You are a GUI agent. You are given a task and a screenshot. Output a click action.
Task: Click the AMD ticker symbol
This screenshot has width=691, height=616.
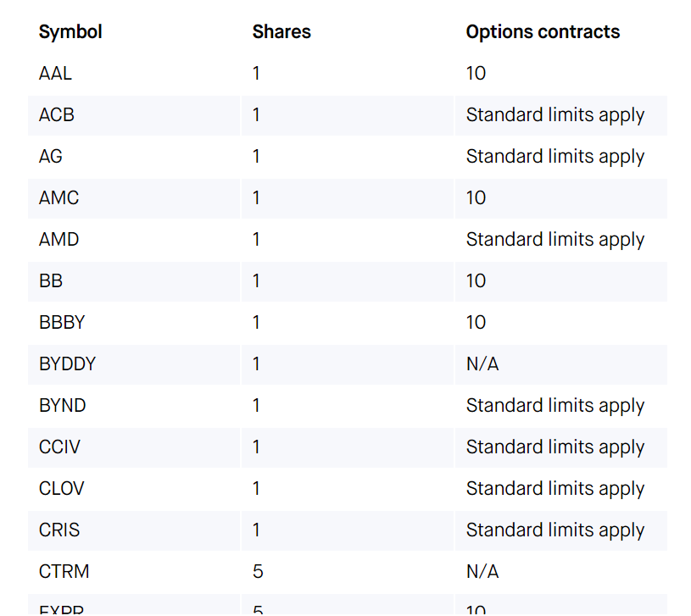pos(59,240)
